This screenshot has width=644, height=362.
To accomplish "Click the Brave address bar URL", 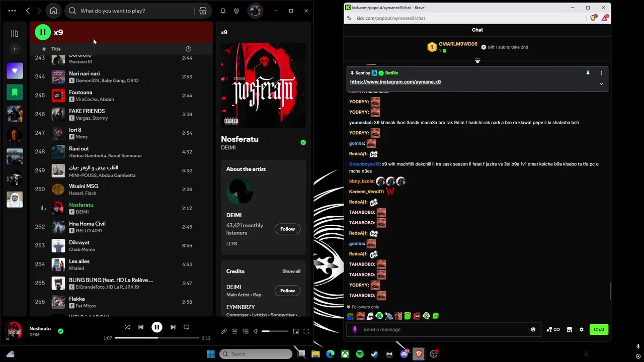I will 390,18.
